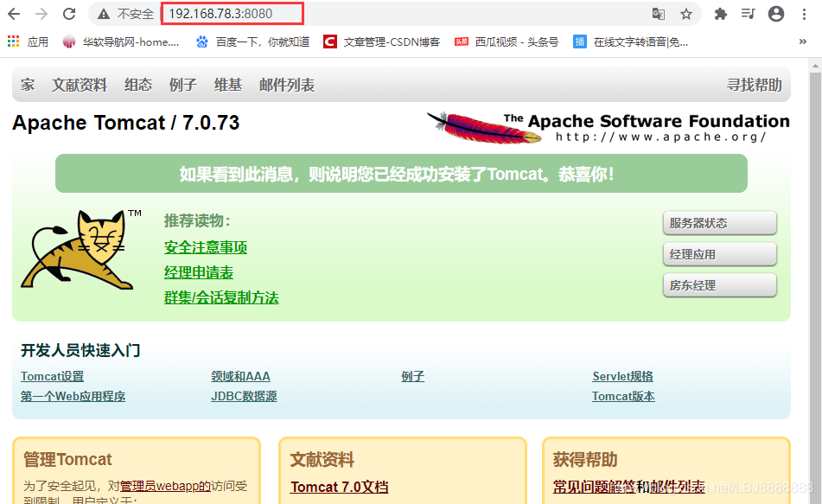Open the 领域和AAA link
This screenshot has width=822, height=504.
click(x=240, y=377)
